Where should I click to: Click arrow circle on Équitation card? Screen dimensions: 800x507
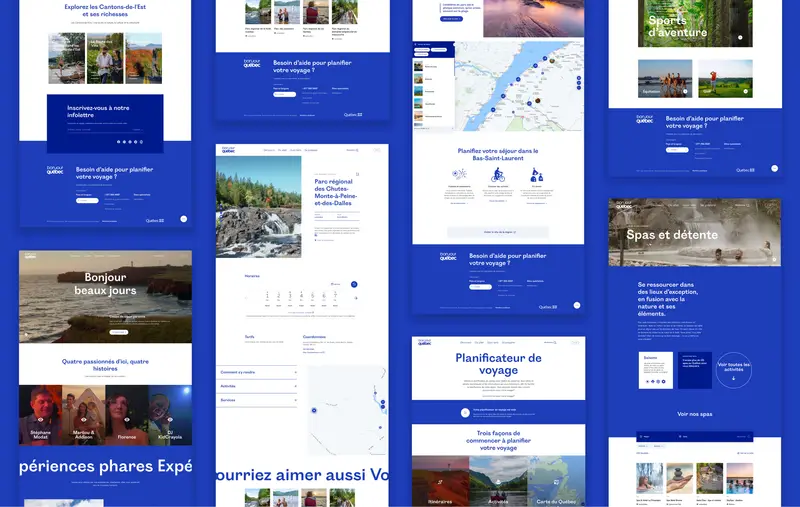pyautogui.click(x=685, y=91)
